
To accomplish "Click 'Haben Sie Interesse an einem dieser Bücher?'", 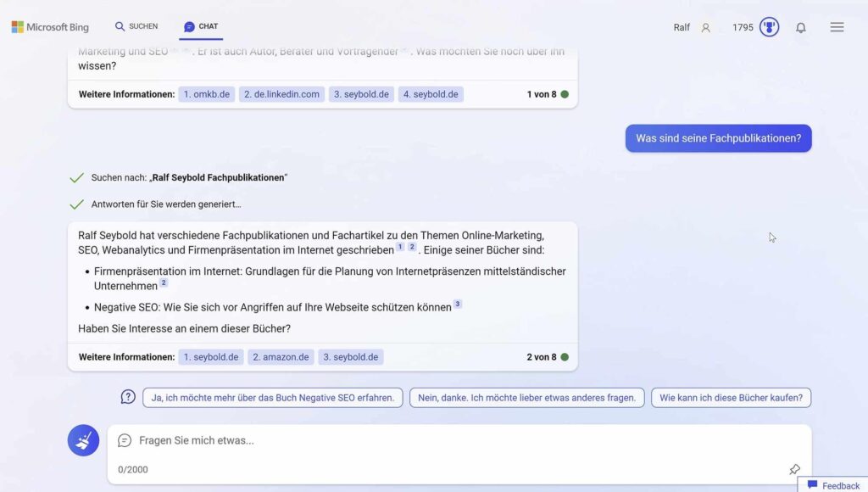I will 184,328.
